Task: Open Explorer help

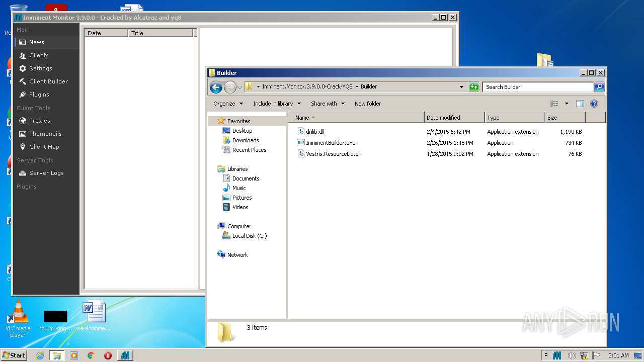Action: pyautogui.click(x=594, y=104)
